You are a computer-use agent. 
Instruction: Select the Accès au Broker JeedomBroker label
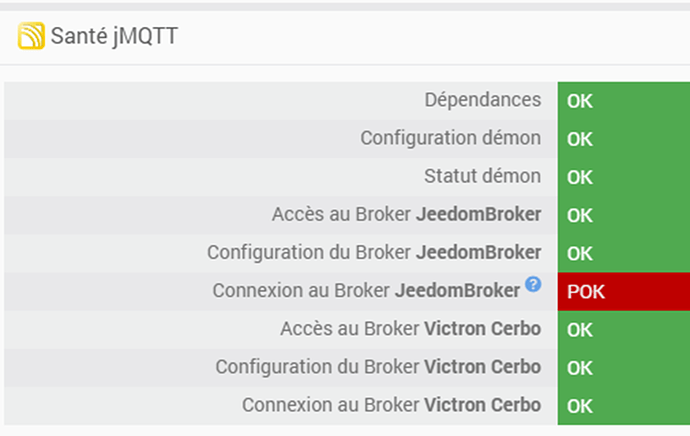click(x=406, y=214)
